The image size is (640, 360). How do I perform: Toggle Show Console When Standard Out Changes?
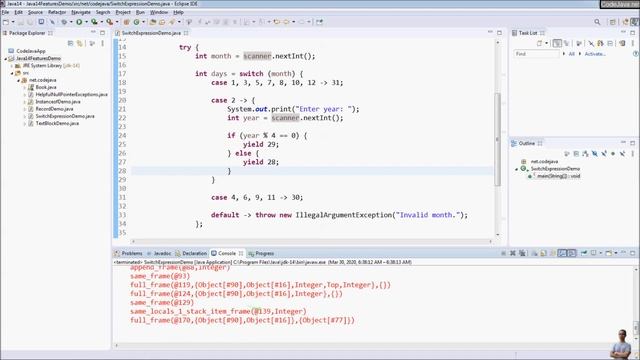pos(562,253)
